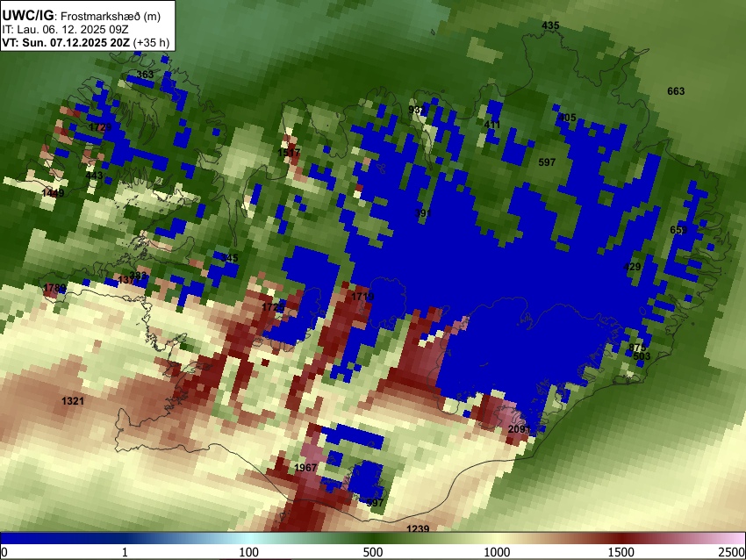Click the 0 tick on color scale
Image resolution: width=746 pixels, height=560 pixels.
pyautogui.click(x=4, y=552)
